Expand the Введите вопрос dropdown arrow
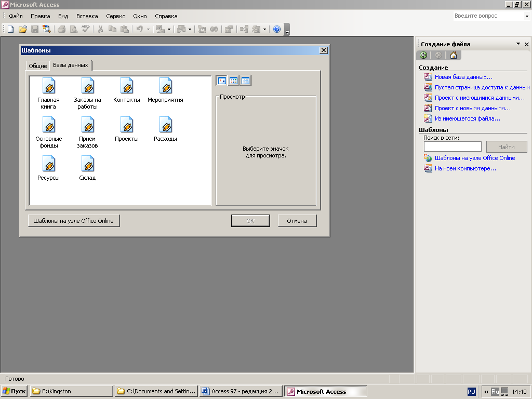Screen dimensions: 532x399 pyautogui.click(x=527, y=16)
